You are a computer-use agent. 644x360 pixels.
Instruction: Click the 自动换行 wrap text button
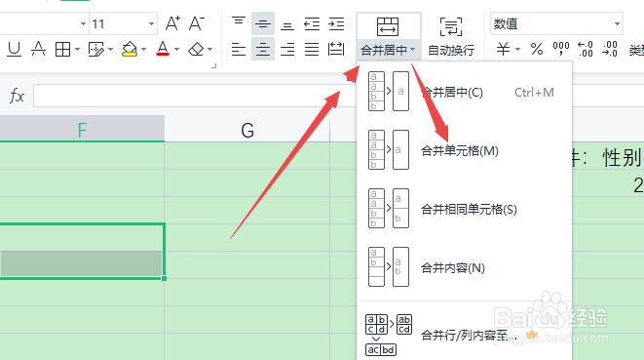[451, 37]
